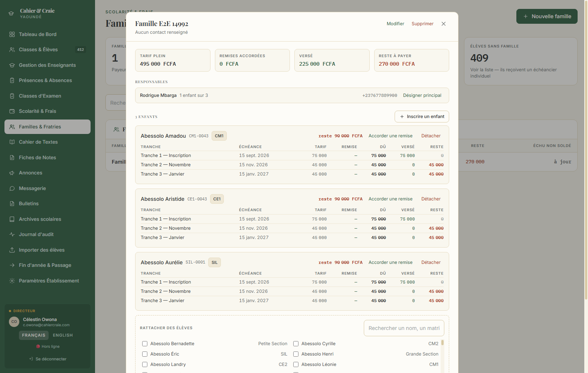Click the Gestion des Enseignants graduation cap icon

pos(12,65)
